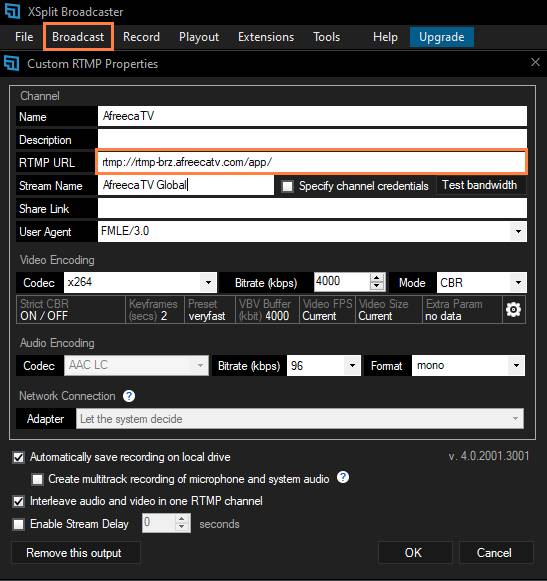This screenshot has width=547, height=581.
Task: Open the Extensions menu
Action: click(266, 37)
